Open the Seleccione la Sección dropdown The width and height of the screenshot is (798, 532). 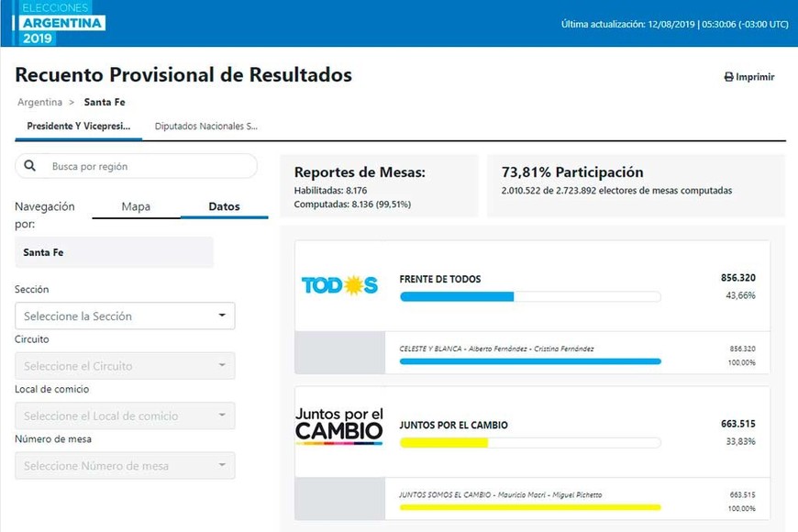pyautogui.click(x=124, y=316)
